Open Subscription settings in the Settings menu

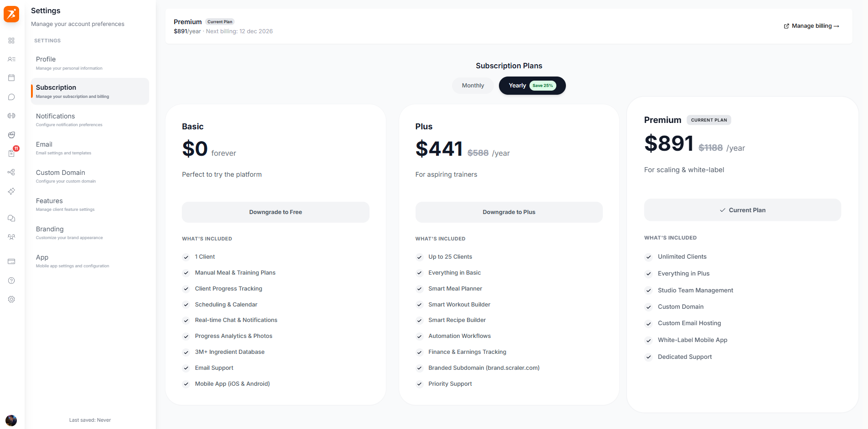click(89, 91)
